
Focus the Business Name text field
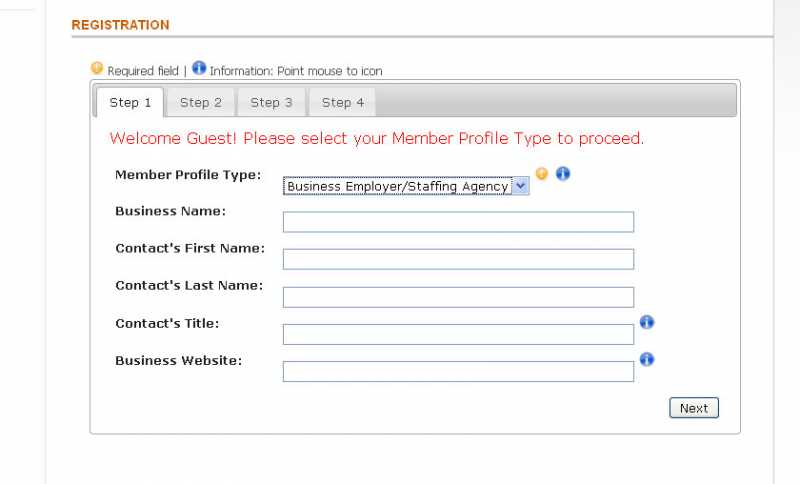(x=458, y=222)
